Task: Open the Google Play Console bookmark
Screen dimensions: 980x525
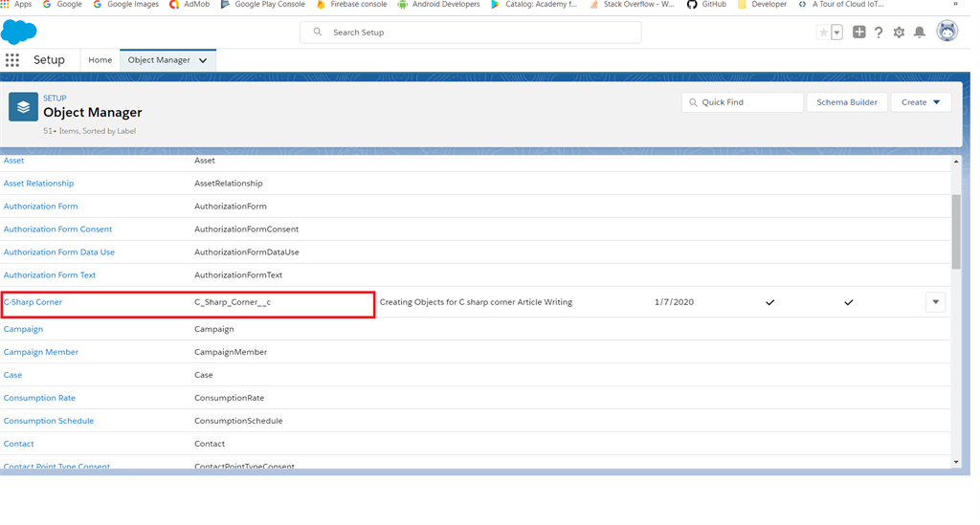Action: coord(262,5)
